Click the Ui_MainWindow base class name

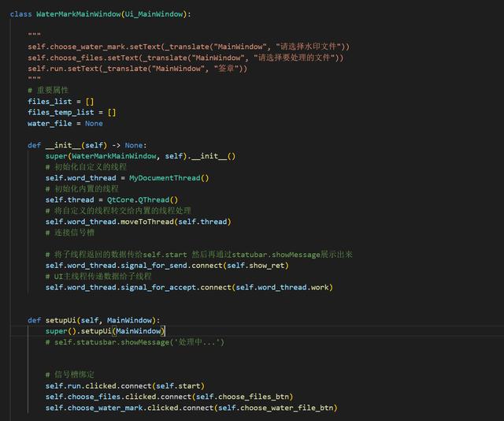point(154,14)
